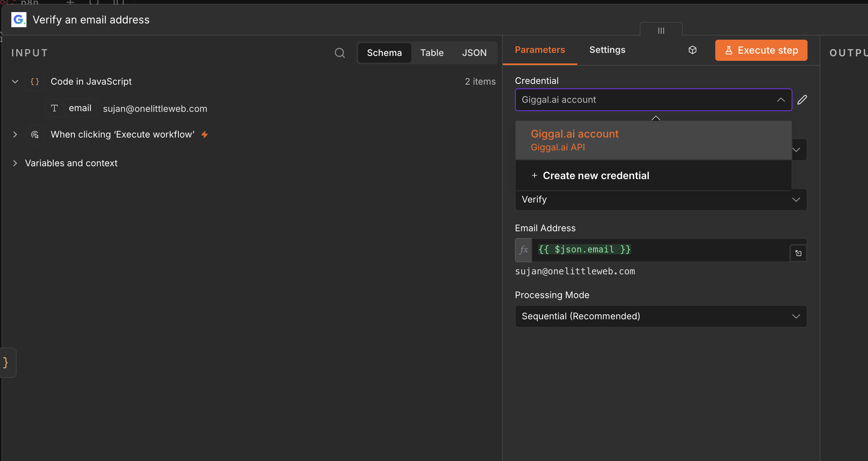Open the Verify operation dropdown

(x=661, y=200)
